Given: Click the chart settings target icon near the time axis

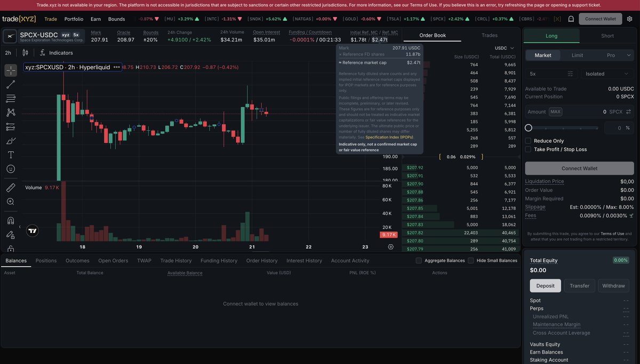Looking at the screenshot, I should coord(391,247).
